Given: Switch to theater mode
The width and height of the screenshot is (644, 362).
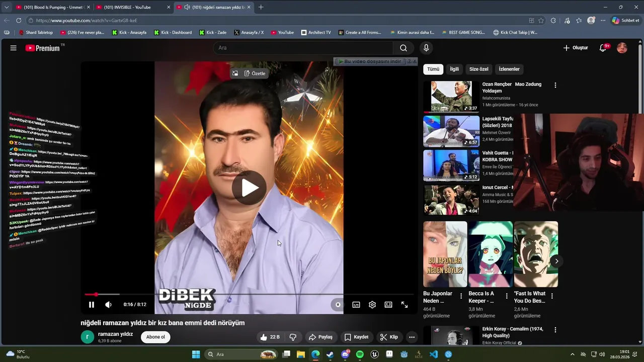Looking at the screenshot, I should (x=388, y=305).
